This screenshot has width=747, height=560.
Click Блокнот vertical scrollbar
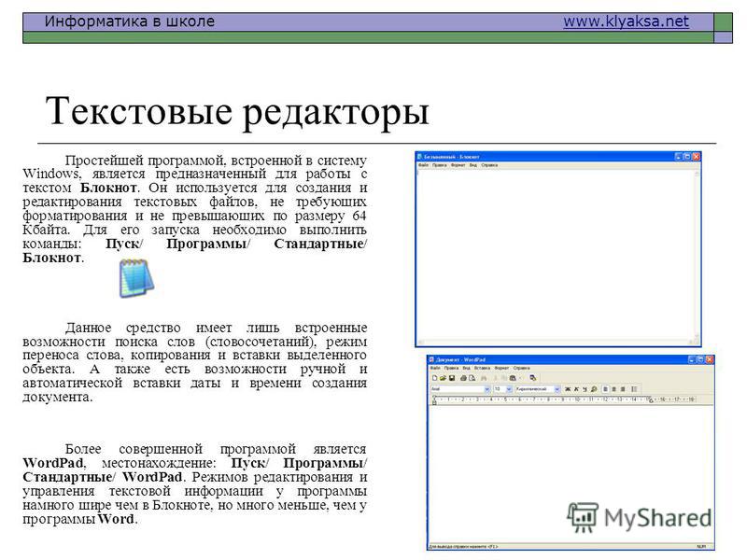coord(697,255)
